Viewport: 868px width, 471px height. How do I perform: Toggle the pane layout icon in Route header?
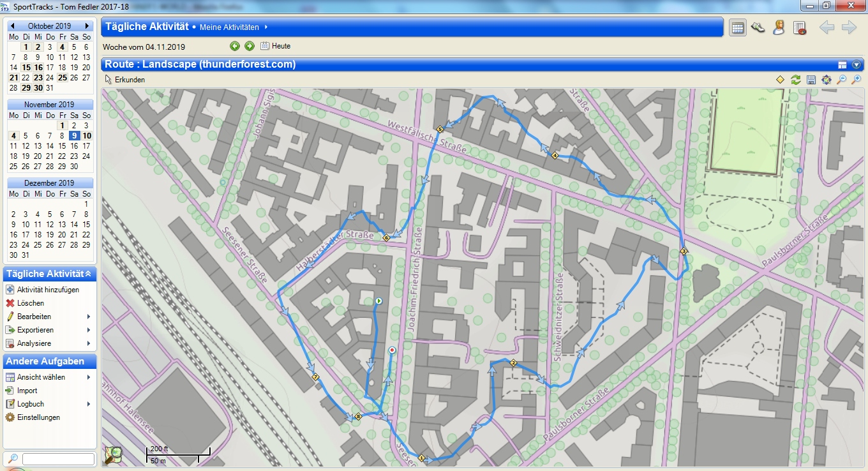click(842, 64)
